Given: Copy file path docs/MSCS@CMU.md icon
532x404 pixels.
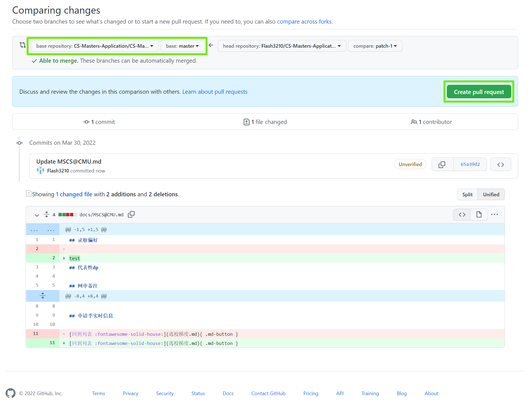Looking at the screenshot, I should (131, 215).
